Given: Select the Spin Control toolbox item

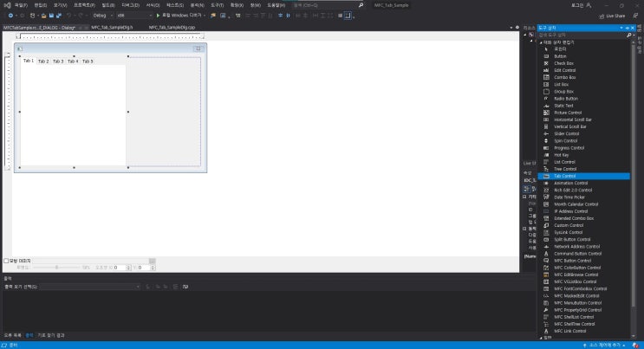Looking at the screenshot, I should pos(584,140).
